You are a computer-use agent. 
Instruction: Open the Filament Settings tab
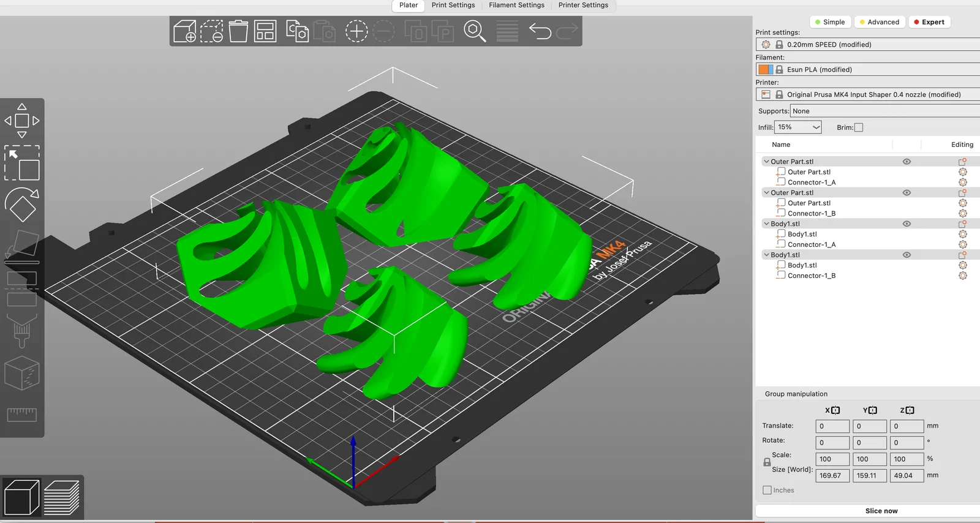point(516,6)
